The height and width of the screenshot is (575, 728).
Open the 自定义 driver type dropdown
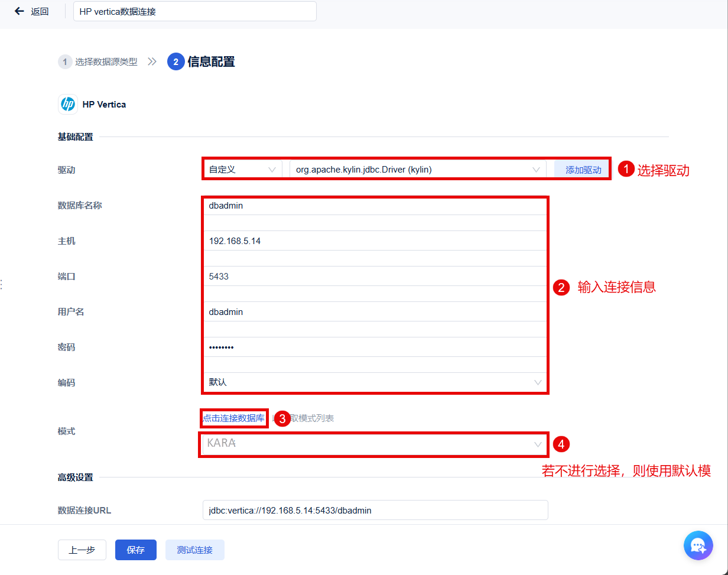[242, 170]
